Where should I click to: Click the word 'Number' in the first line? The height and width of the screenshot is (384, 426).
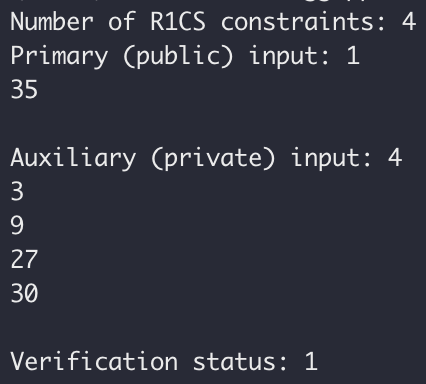coord(52,22)
